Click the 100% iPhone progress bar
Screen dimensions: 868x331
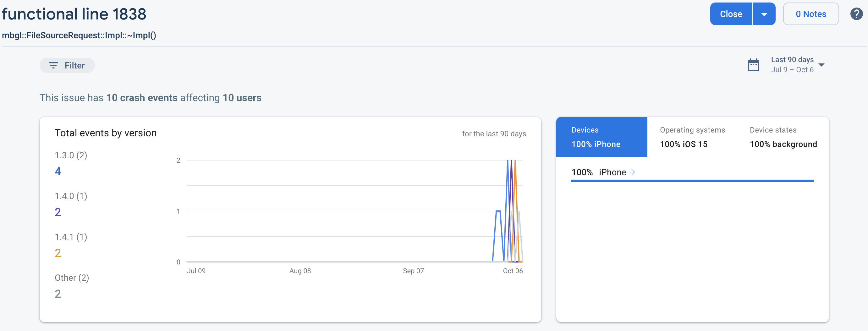coord(692,181)
